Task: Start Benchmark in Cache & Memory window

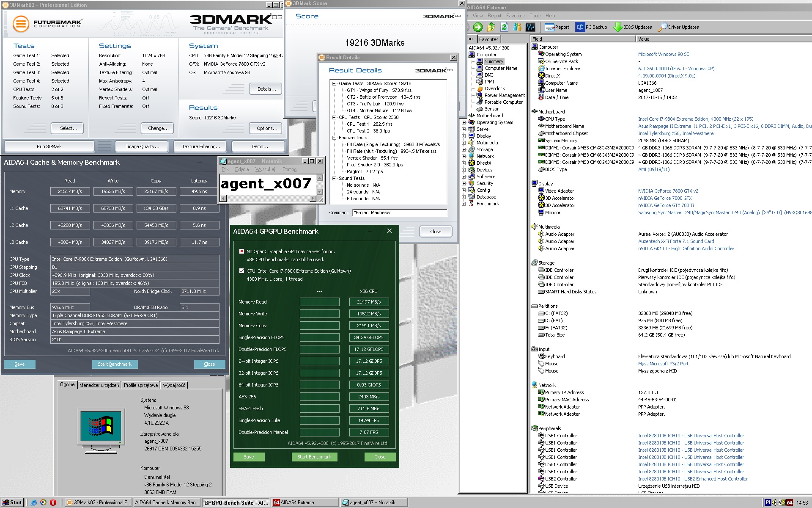Action: click(x=115, y=364)
